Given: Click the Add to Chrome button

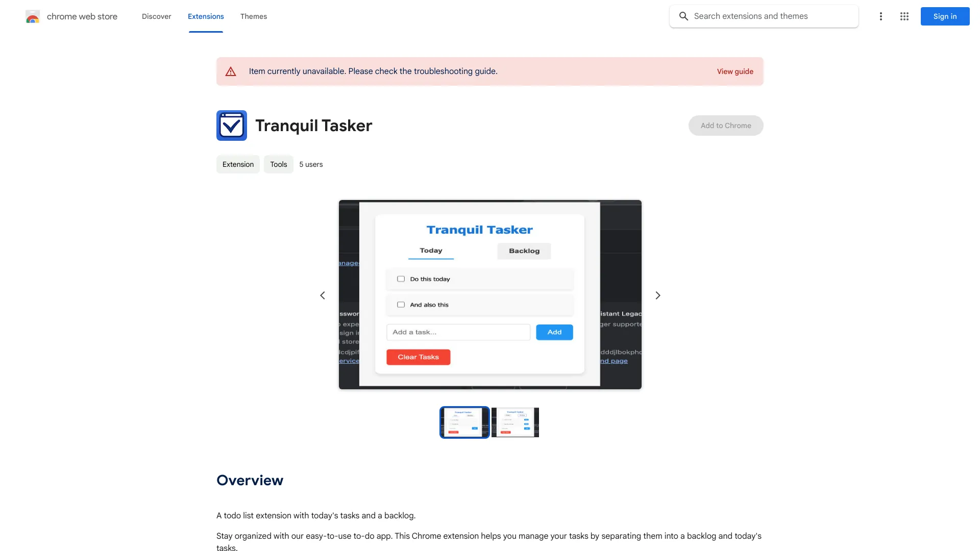Looking at the screenshot, I should coord(726,125).
